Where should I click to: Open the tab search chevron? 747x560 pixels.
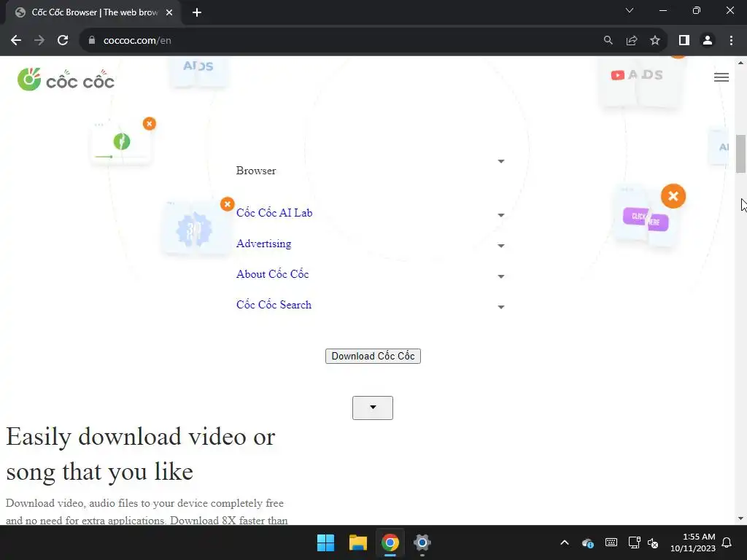(630, 10)
